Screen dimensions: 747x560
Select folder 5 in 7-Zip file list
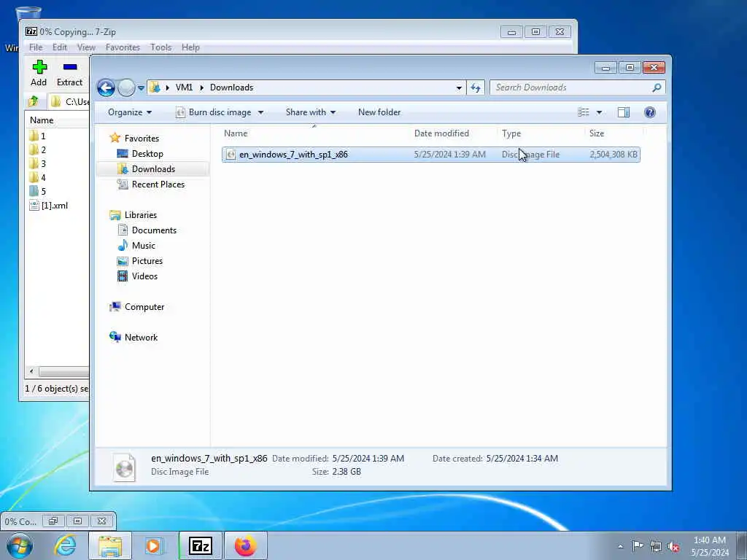pyautogui.click(x=37, y=192)
